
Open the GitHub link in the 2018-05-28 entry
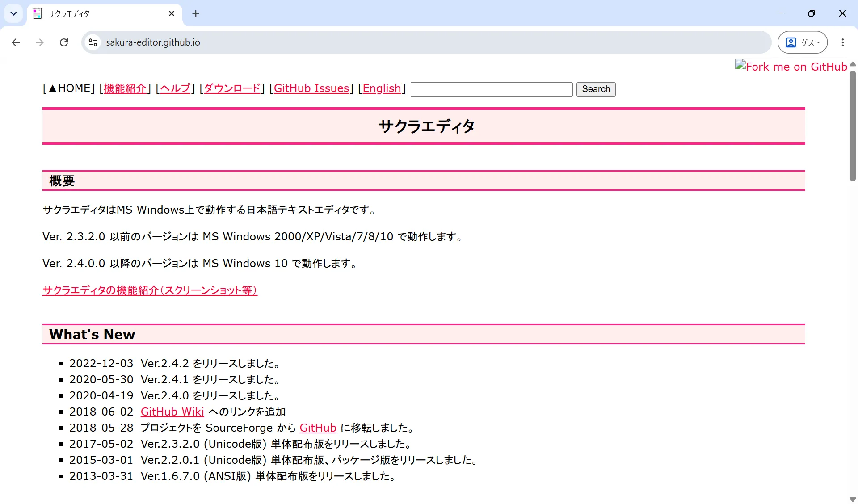click(318, 428)
